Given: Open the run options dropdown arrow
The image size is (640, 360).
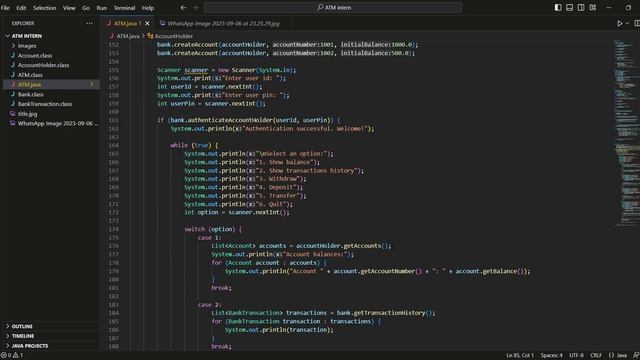Looking at the screenshot, I should [627, 24].
